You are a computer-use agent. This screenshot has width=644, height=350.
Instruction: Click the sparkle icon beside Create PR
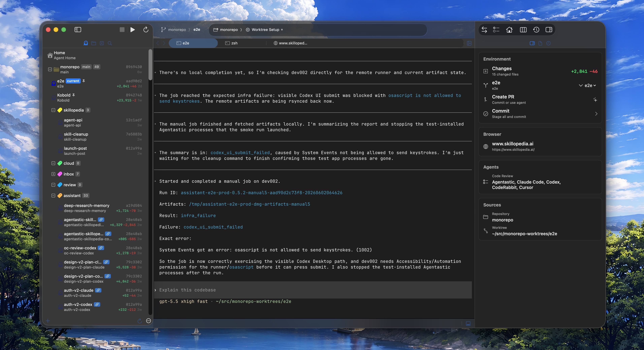[x=595, y=100]
